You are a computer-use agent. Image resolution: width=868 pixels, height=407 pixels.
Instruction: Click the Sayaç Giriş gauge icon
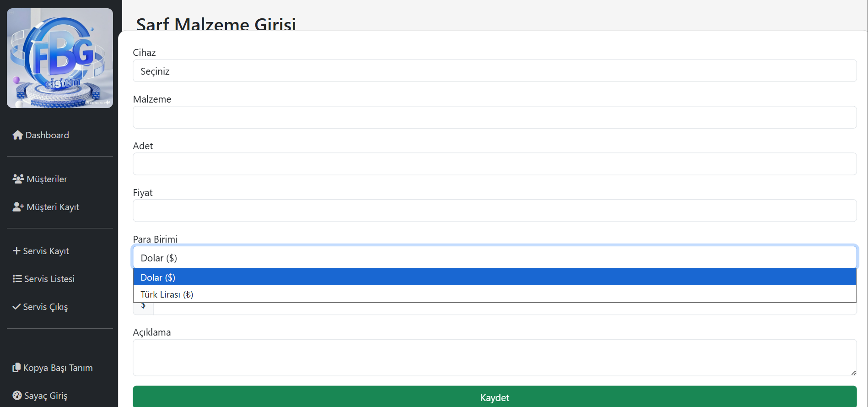pyautogui.click(x=17, y=396)
